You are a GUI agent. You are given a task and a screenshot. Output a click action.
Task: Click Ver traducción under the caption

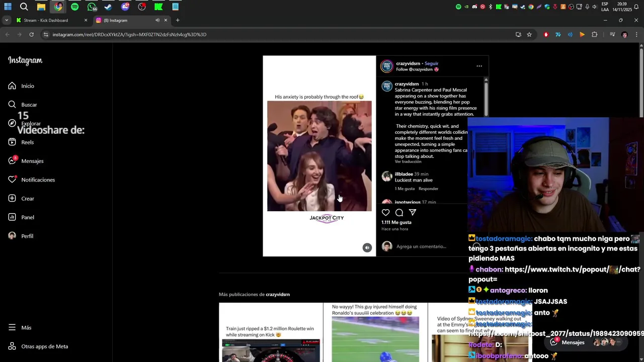coord(408,161)
